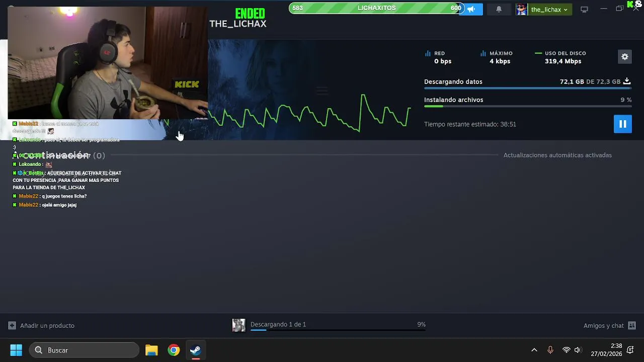
Task: Open Google Chrome from taskbar
Action: tap(174, 350)
